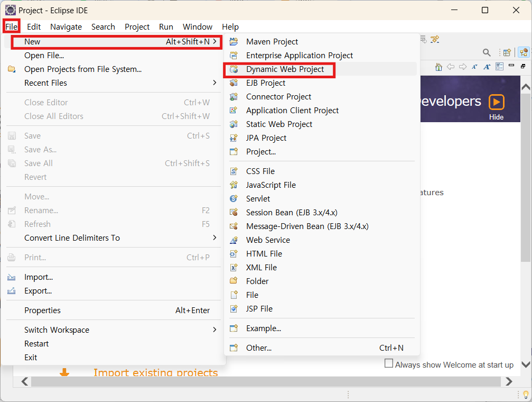The height and width of the screenshot is (402, 532).
Task: Enable Always show Welcome at start up
Action: click(389, 363)
